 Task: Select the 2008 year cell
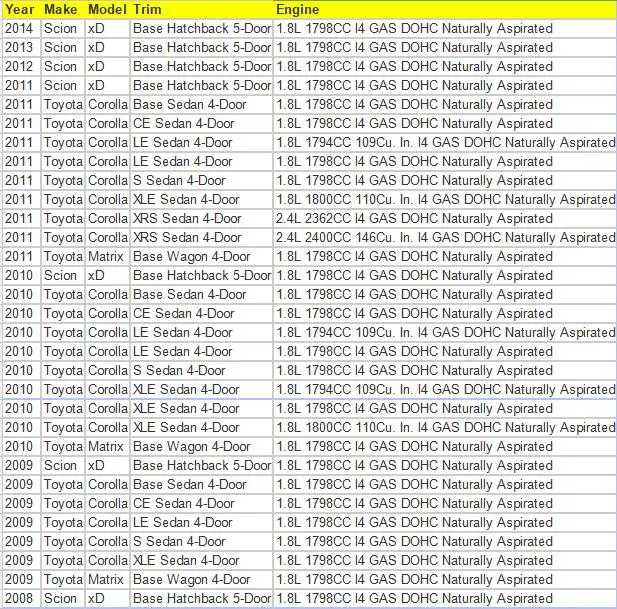click(21, 598)
